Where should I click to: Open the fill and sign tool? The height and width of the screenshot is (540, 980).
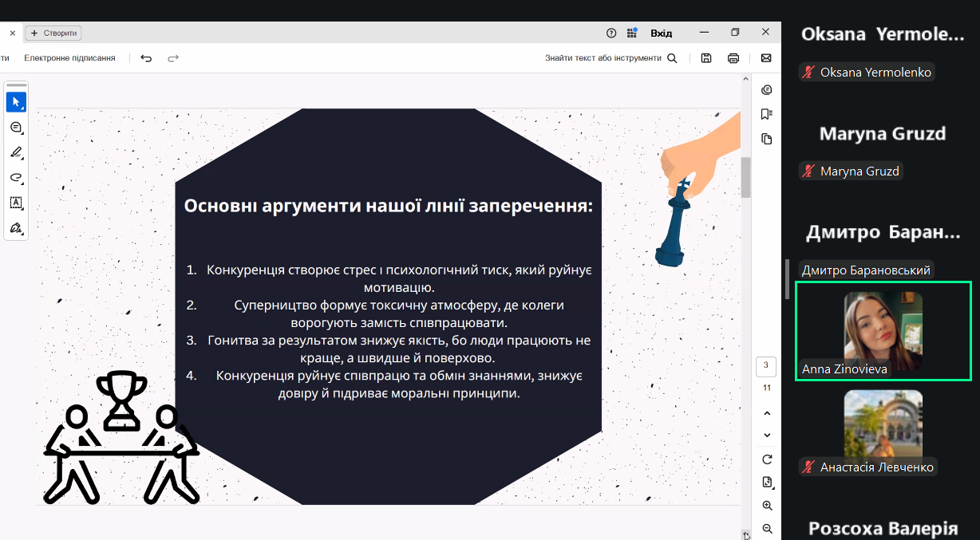(16, 228)
